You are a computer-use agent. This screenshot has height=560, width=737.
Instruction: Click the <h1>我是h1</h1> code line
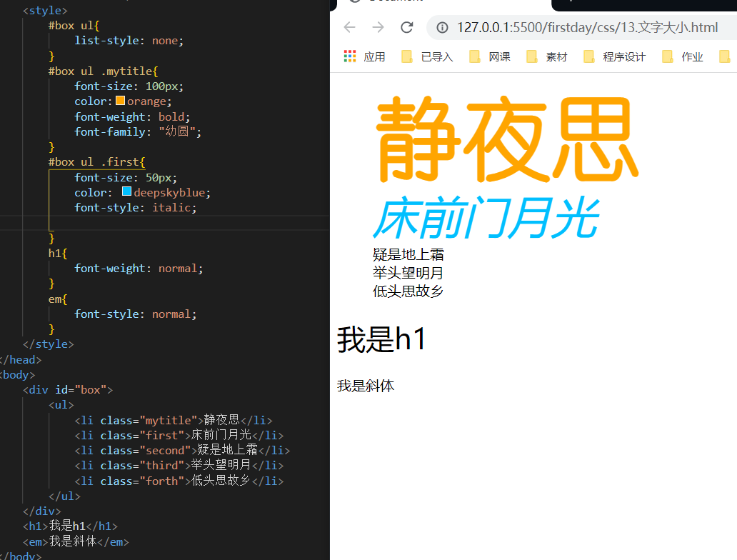click(70, 526)
